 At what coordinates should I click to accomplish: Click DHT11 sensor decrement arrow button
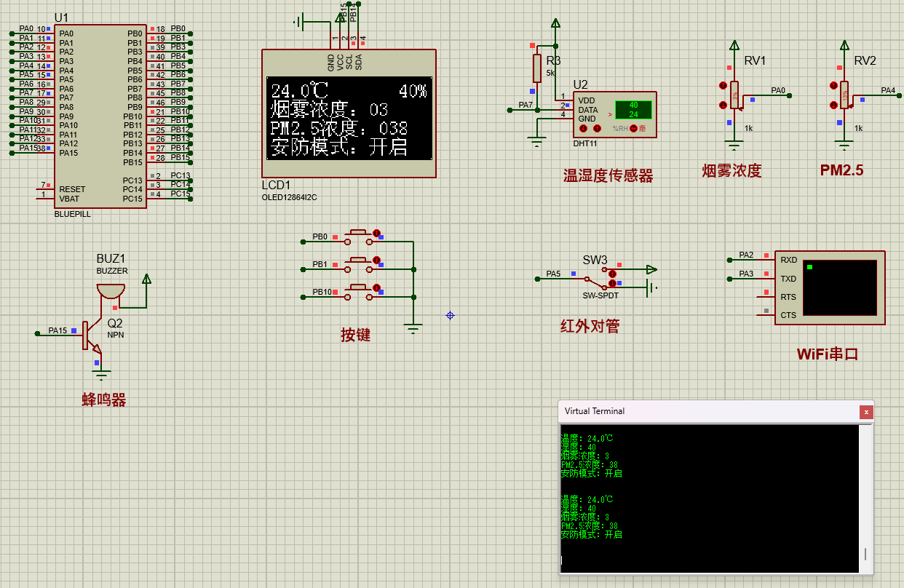tap(583, 129)
